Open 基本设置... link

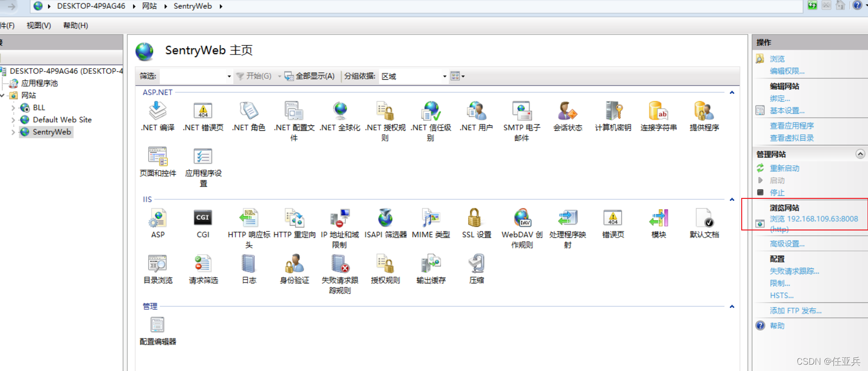pyautogui.click(x=787, y=110)
